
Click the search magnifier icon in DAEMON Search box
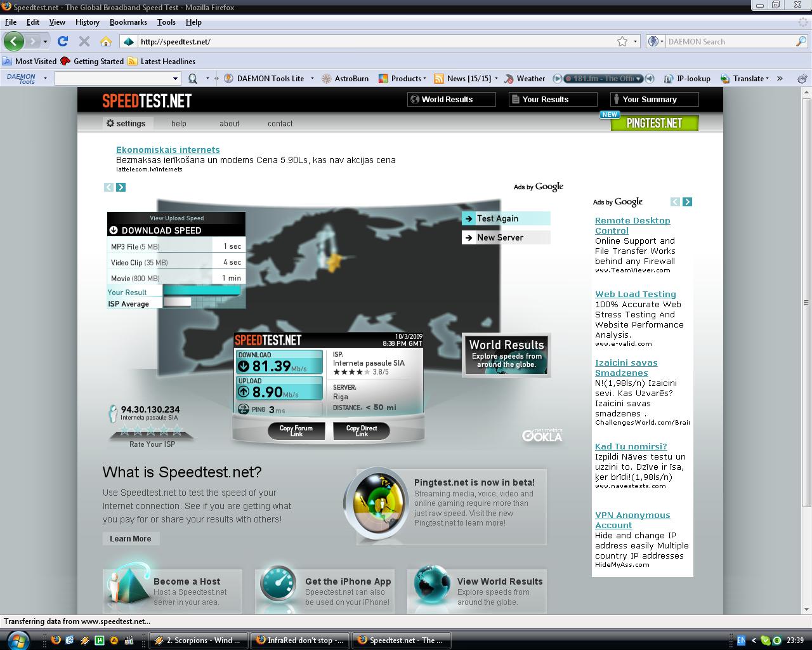[801, 41]
